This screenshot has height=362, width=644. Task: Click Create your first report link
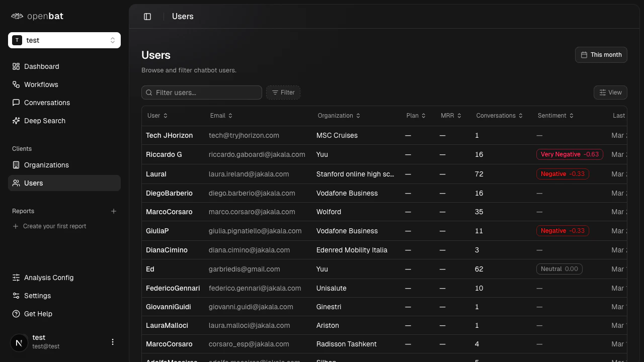pyautogui.click(x=54, y=226)
